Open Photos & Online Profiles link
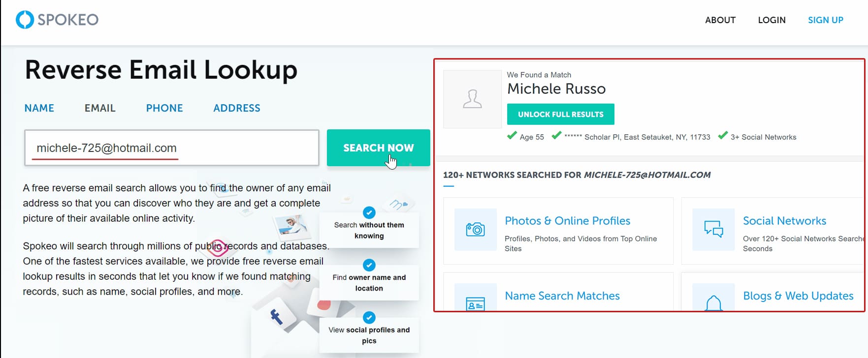 point(567,221)
